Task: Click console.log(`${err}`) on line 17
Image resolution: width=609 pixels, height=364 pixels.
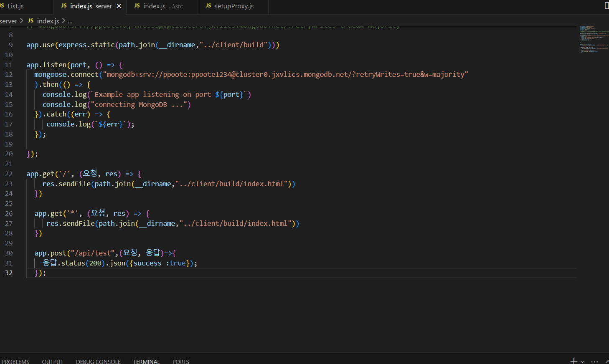Action: pyautogui.click(x=89, y=124)
